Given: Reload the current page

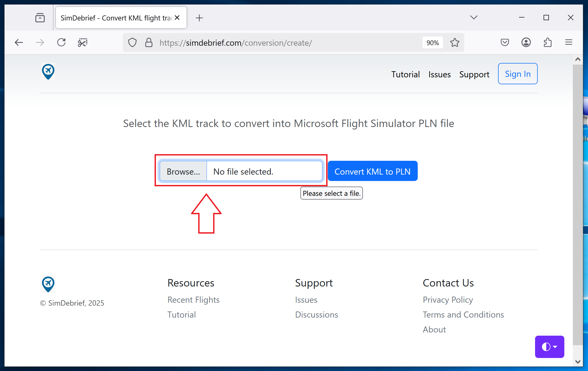Looking at the screenshot, I should coord(61,43).
